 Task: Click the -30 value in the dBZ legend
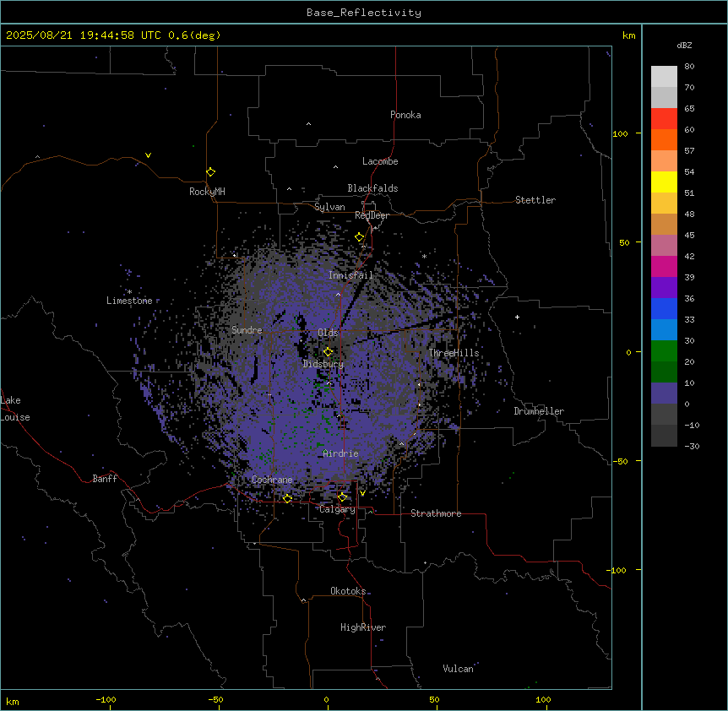692,446
